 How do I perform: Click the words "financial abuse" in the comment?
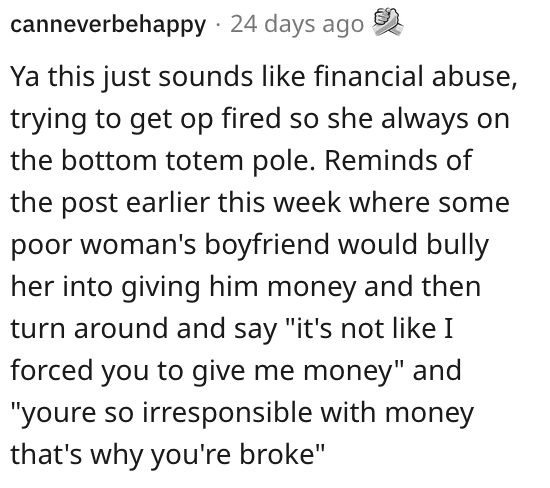pyautogui.click(x=416, y=76)
